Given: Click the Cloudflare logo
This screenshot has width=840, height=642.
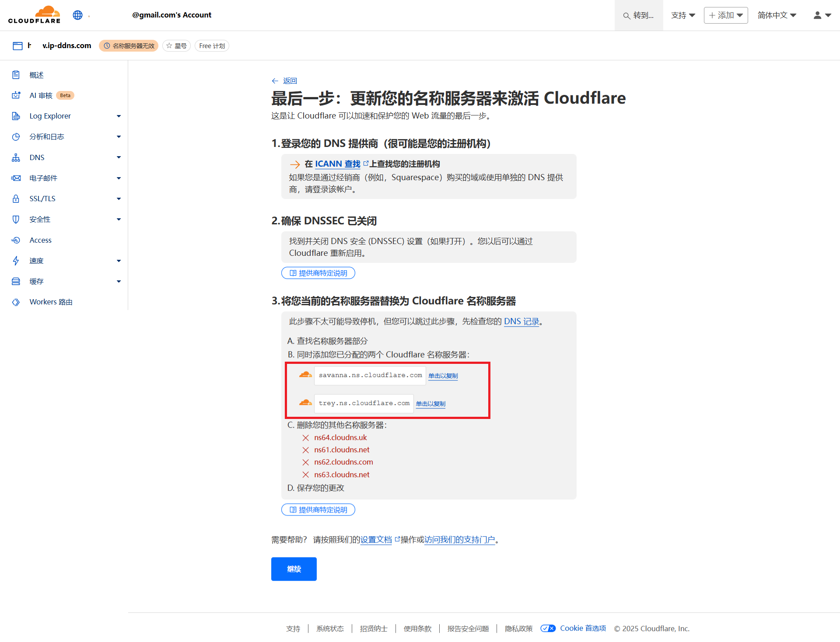Looking at the screenshot, I should 34,15.
